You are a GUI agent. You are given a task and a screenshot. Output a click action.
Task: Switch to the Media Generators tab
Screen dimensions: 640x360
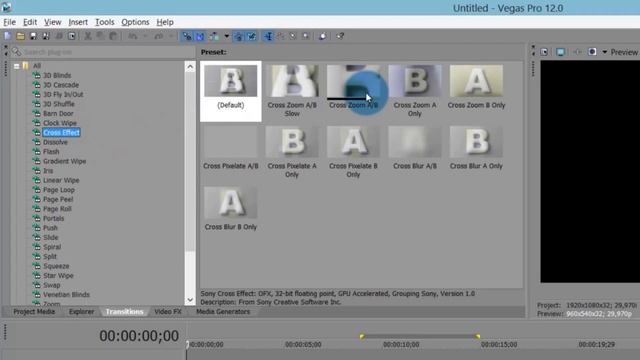pyautogui.click(x=223, y=311)
